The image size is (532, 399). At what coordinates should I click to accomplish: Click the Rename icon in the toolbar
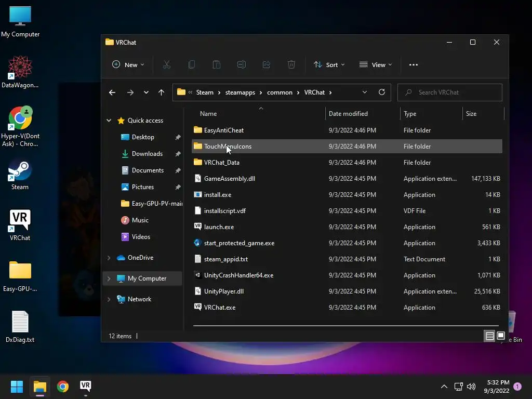click(242, 64)
